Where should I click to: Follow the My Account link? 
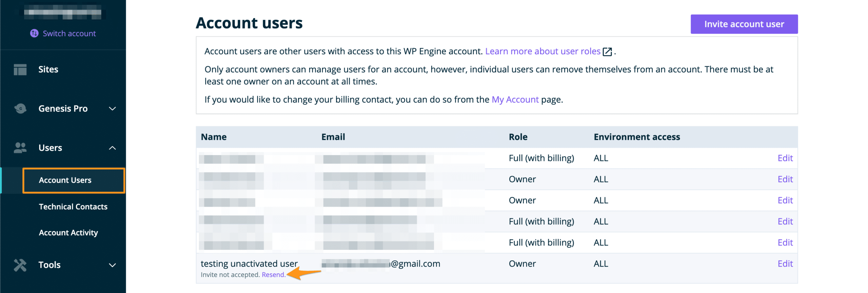515,99
